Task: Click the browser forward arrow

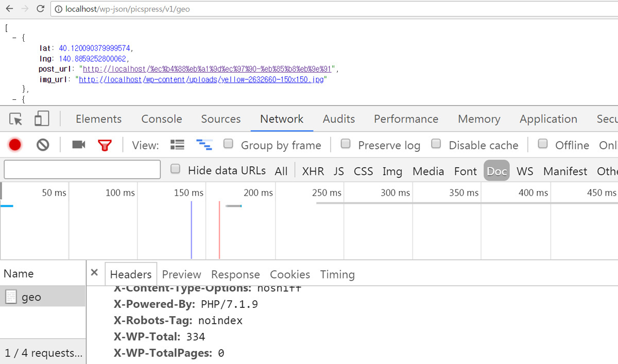Action: tap(25, 9)
